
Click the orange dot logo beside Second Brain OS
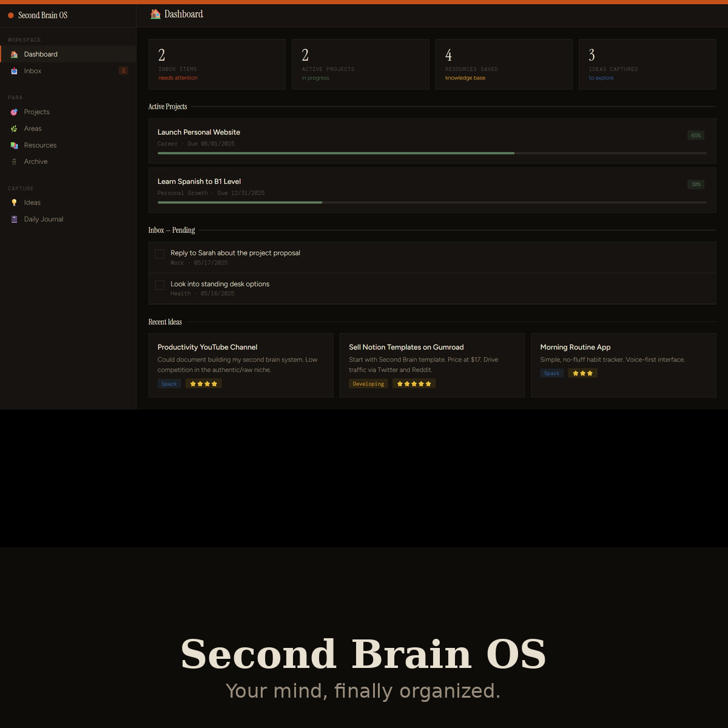11,15
